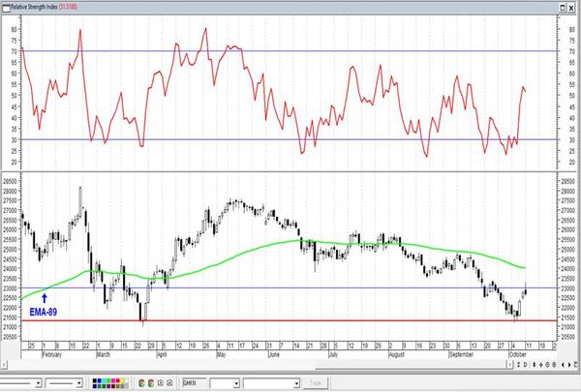
Task: Pick the yellow color swatch in palette
Action: pyautogui.click(x=122, y=380)
